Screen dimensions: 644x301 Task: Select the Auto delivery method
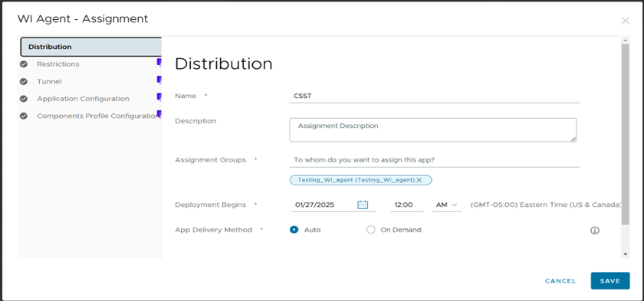[x=294, y=230]
